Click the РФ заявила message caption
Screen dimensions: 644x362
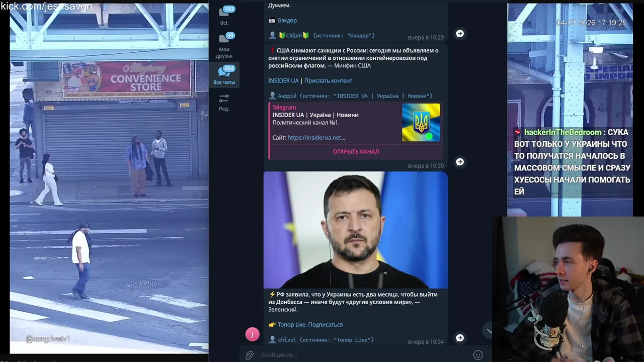click(353, 302)
